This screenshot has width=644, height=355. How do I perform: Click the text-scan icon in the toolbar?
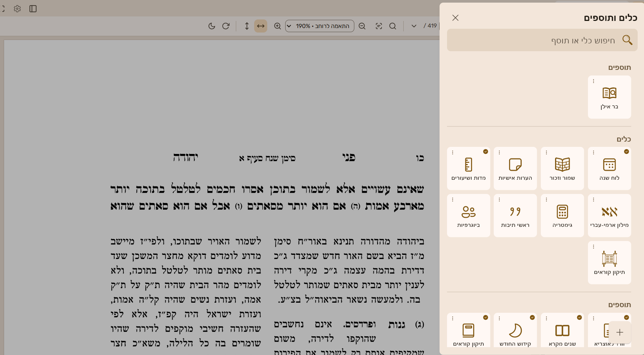[x=379, y=26]
